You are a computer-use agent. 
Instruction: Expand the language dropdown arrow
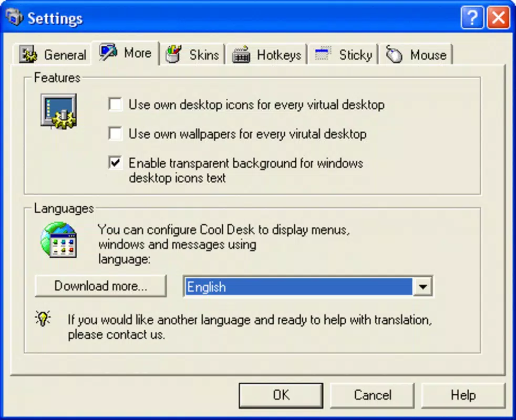point(422,287)
